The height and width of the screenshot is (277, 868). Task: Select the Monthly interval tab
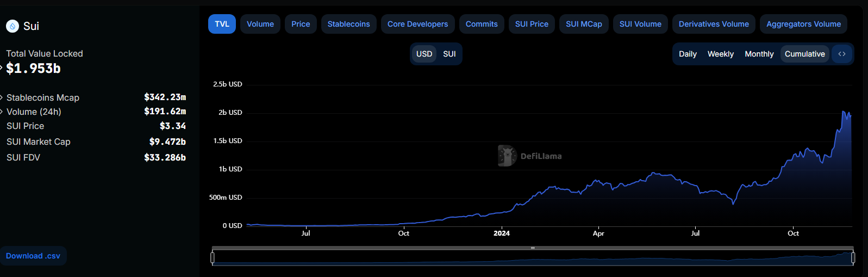pos(759,54)
